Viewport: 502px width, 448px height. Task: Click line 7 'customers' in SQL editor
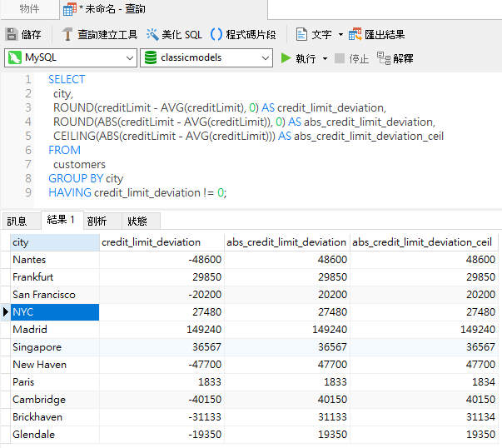(79, 165)
